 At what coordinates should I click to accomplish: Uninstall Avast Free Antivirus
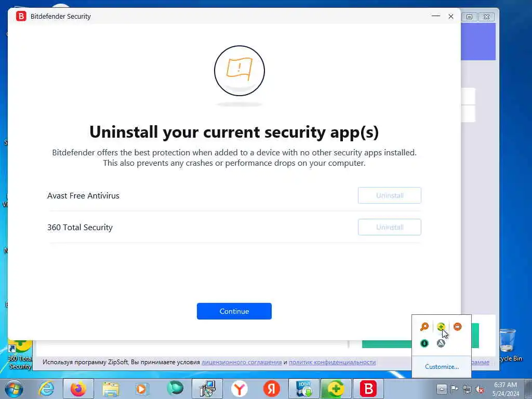point(389,195)
